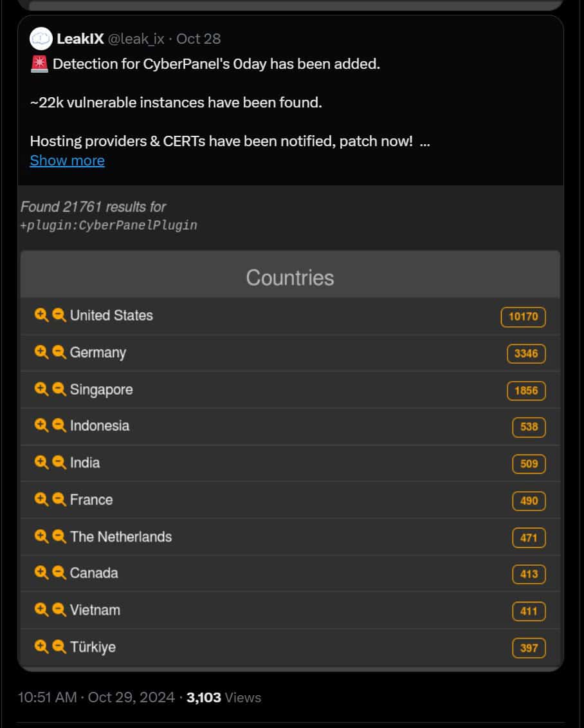The height and width of the screenshot is (728, 584).
Task: Open the LeakIX account name
Action: (80, 39)
